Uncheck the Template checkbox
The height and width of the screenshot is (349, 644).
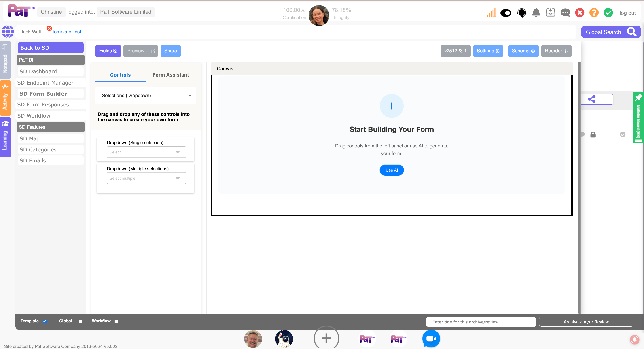(45, 321)
